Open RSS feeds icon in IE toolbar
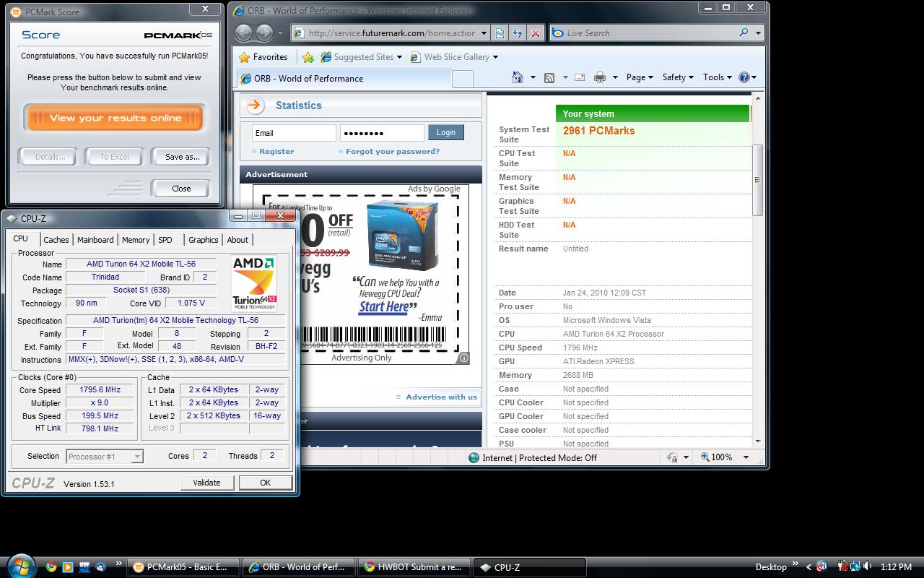 [549, 77]
